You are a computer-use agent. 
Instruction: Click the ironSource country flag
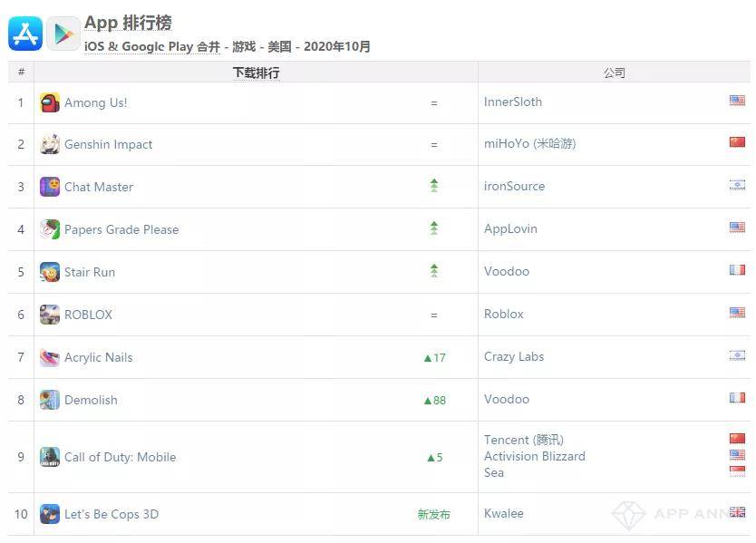point(737,185)
